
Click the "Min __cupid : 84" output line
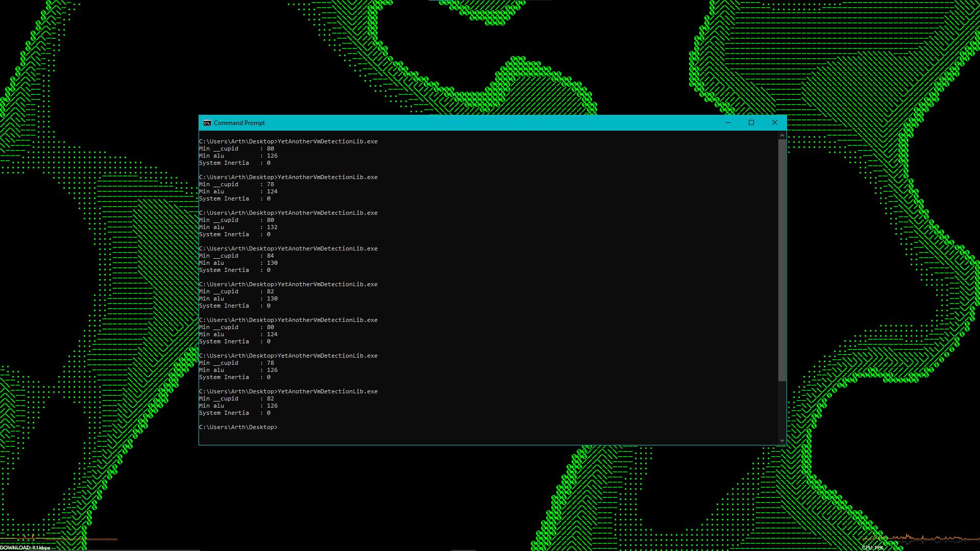(x=236, y=256)
